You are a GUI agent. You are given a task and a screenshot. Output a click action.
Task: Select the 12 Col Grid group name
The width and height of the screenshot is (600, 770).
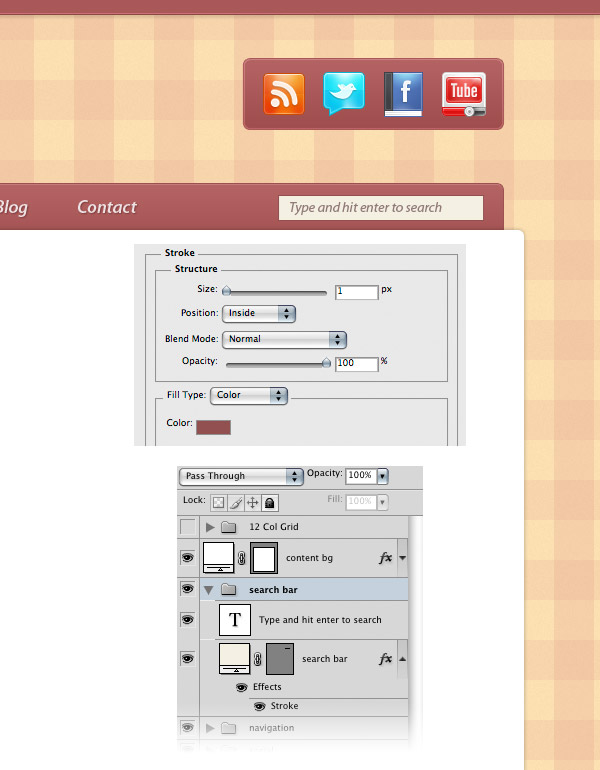pos(273,527)
